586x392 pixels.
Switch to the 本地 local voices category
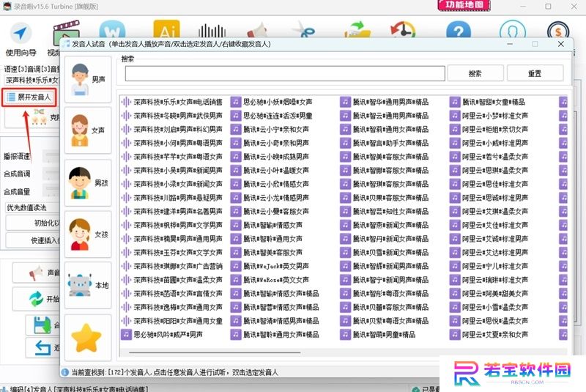pos(88,285)
